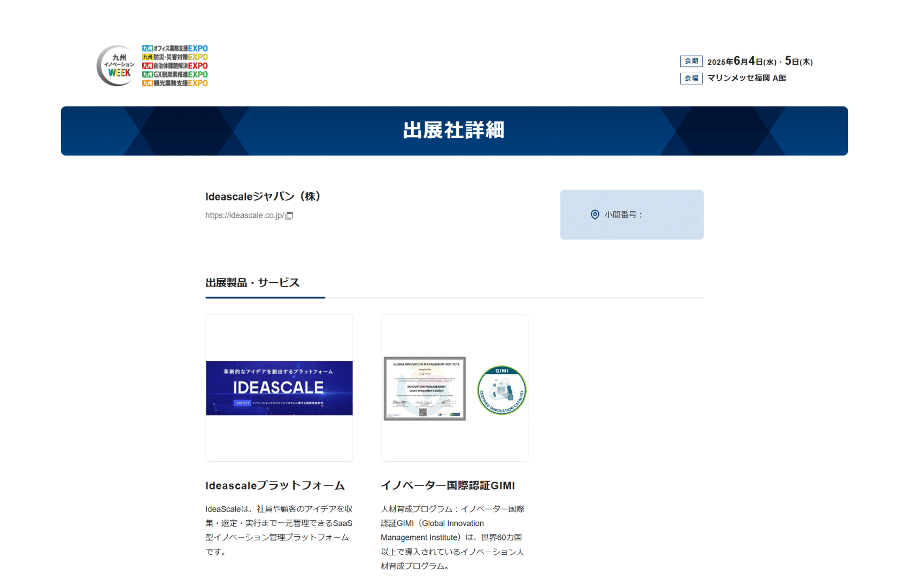
Task: Click the 九州観光業務支援EXPO logo
Action: [x=175, y=83]
